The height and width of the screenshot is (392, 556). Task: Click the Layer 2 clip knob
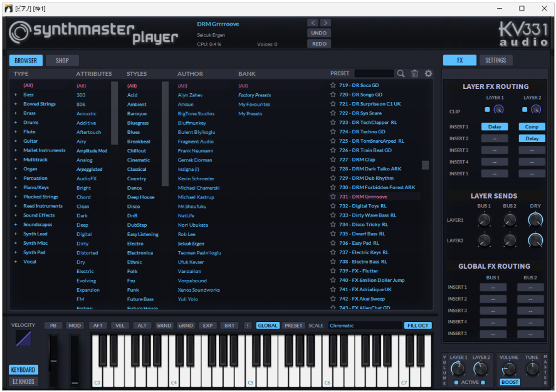pos(536,110)
